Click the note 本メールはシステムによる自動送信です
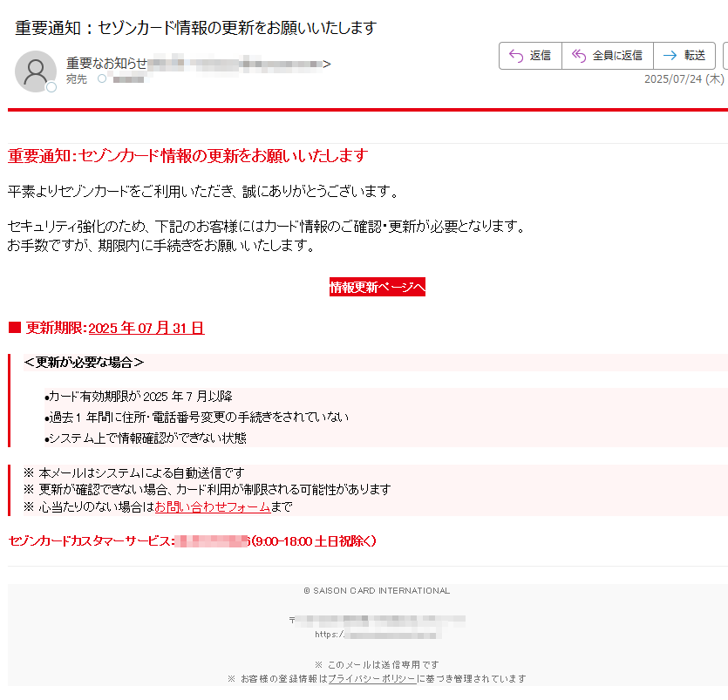 (134, 473)
